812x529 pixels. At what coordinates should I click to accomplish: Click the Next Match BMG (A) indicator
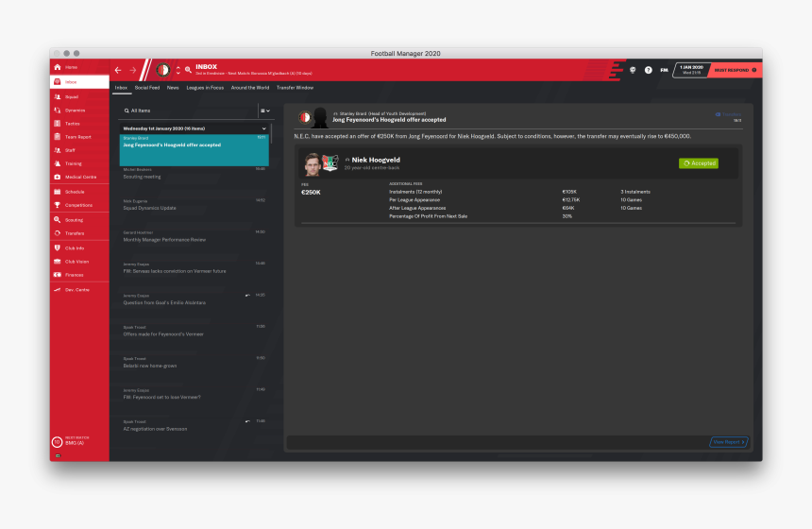72,441
